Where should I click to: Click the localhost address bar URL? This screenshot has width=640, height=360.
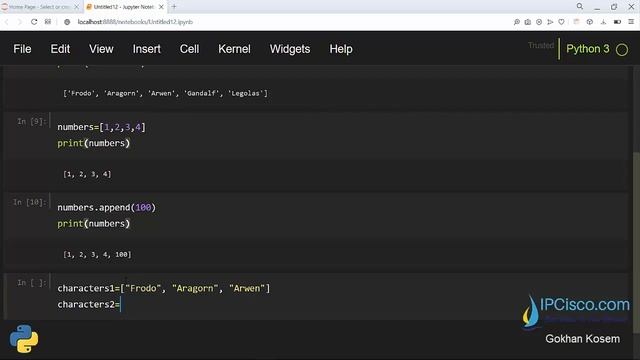(135, 22)
